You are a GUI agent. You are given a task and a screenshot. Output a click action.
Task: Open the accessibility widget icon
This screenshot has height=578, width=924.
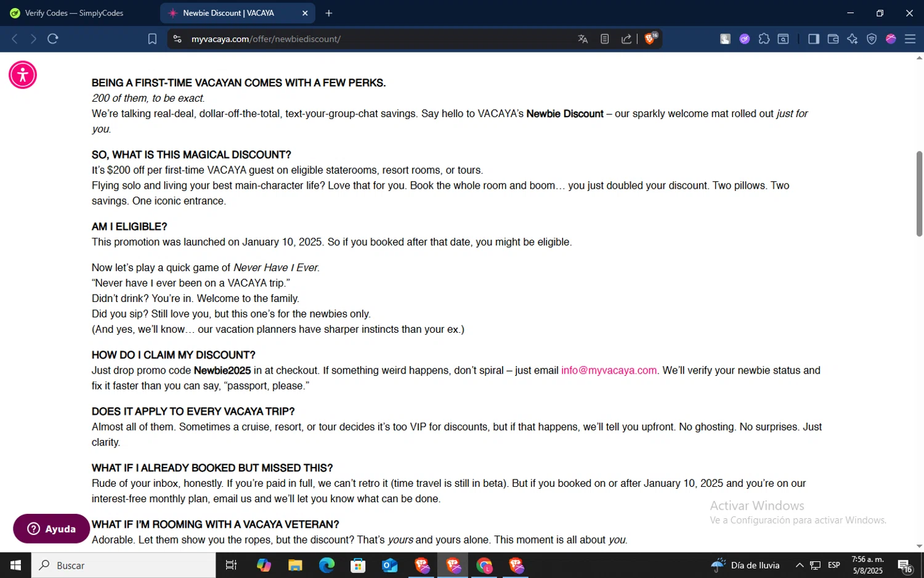23,75
